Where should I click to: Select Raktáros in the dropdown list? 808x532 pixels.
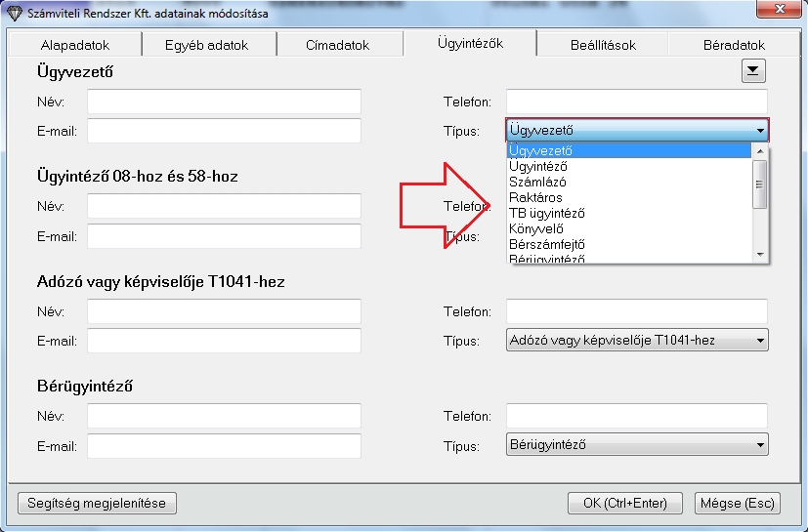click(x=535, y=197)
